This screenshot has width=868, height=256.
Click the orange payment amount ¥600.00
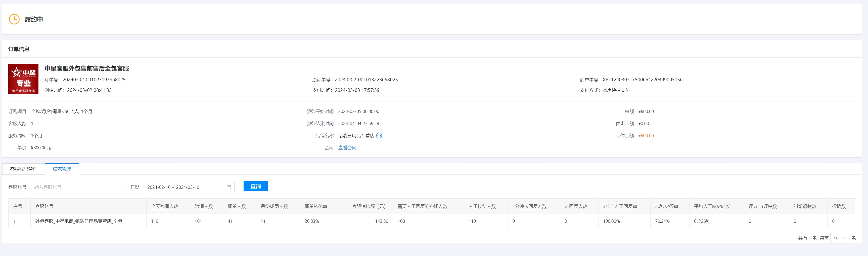point(646,136)
